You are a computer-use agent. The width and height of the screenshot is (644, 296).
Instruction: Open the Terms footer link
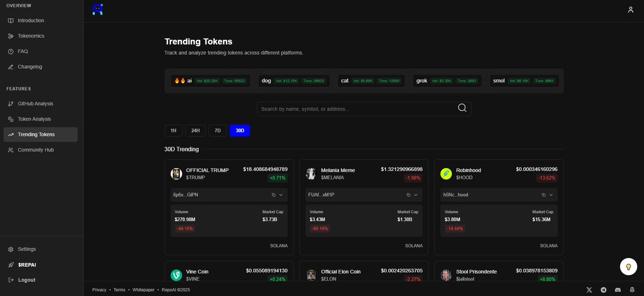[x=119, y=290]
